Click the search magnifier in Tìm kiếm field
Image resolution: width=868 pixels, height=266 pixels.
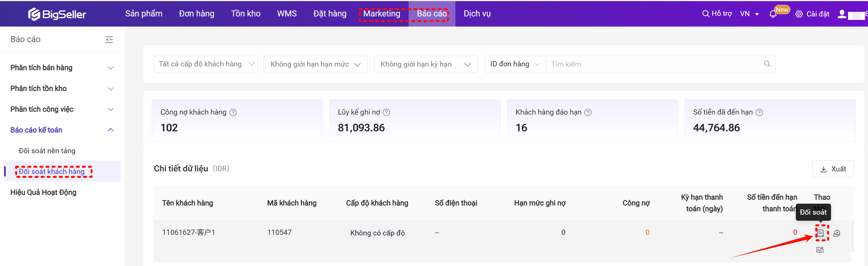[767, 64]
